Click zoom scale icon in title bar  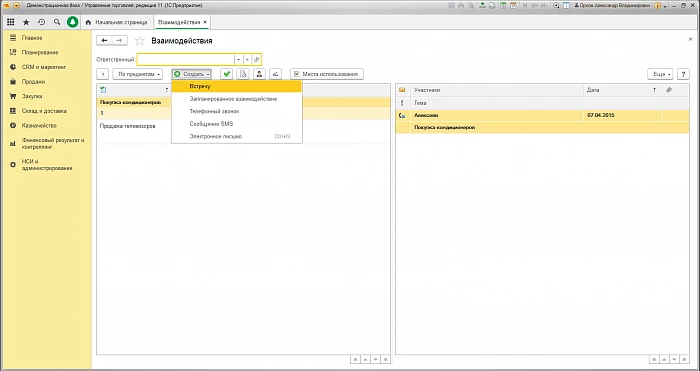pos(556,6)
